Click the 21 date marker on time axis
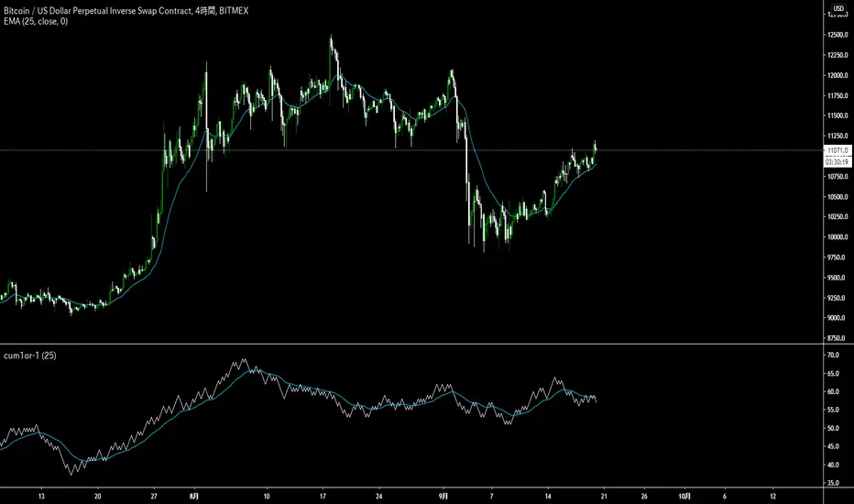Viewport: 854px width, 504px height. [604, 497]
